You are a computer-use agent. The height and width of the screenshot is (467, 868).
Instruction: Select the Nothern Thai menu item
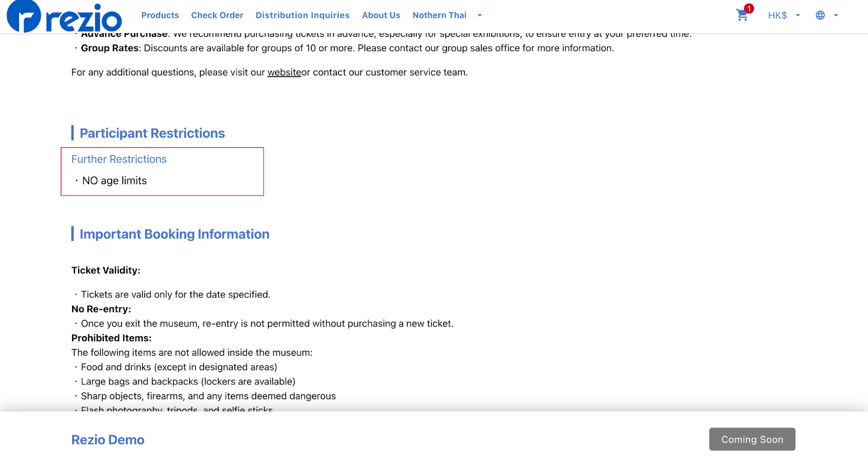pos(439,15)
